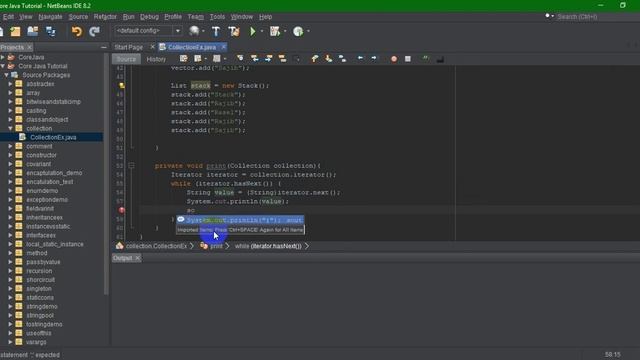Click the Open Project icon
The height and width of the screenshot is (360, 640).
[33, 31]
